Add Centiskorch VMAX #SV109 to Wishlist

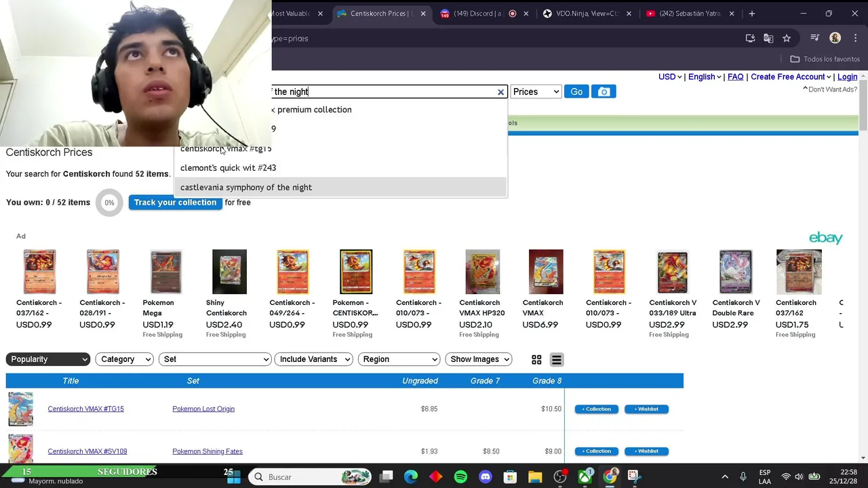point(646,451)
